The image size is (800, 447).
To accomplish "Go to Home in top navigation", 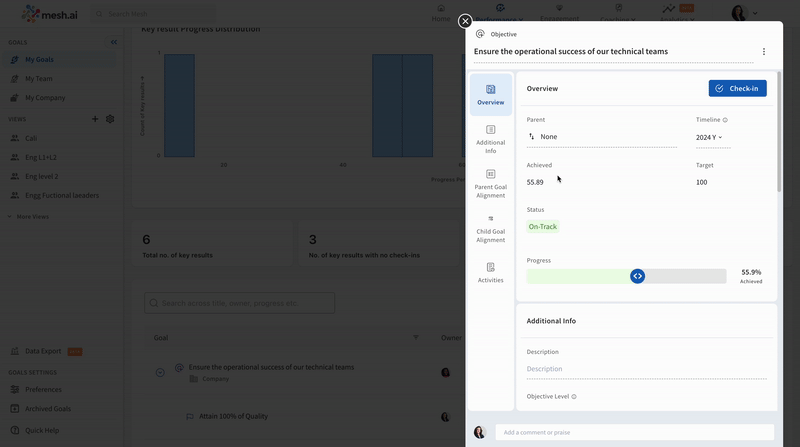I will point(441,14).
